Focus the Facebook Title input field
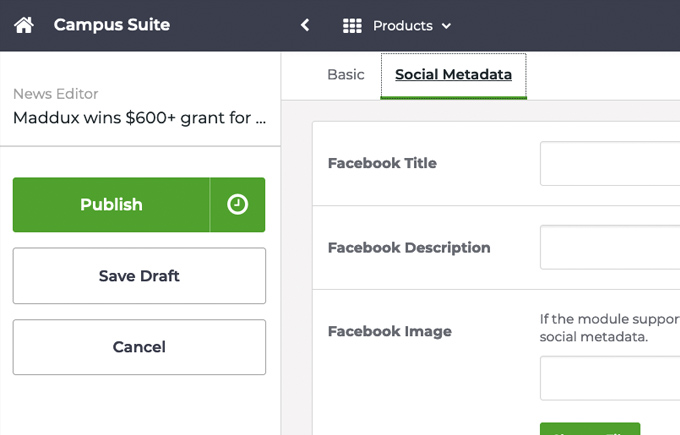 click(x=610, y=163)
